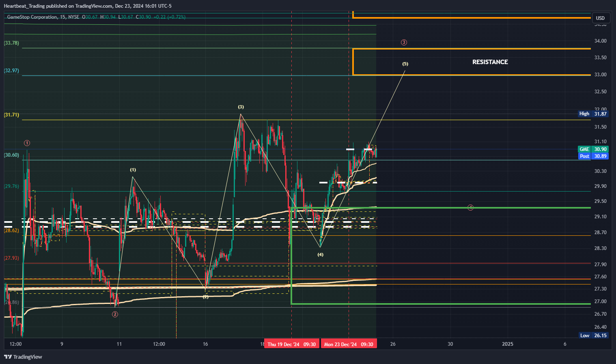Click the 26 date label on time axis
The width and height of the screenshot is (616, 364).
point(393,344)
